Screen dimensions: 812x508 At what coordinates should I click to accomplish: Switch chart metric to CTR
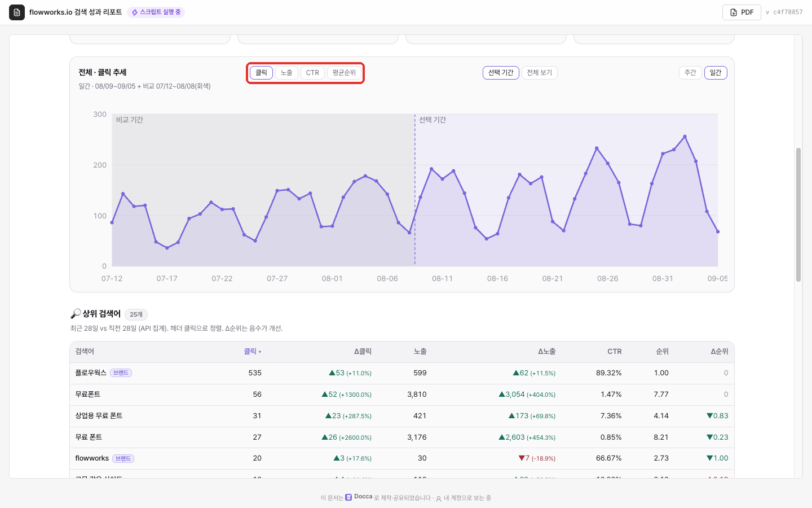click(x=312, y=73)
